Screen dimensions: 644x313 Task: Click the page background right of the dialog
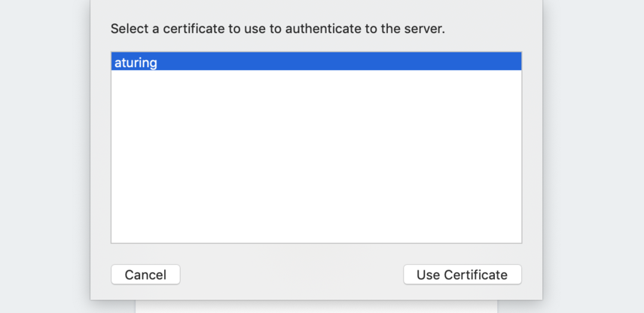coord(595,150)
